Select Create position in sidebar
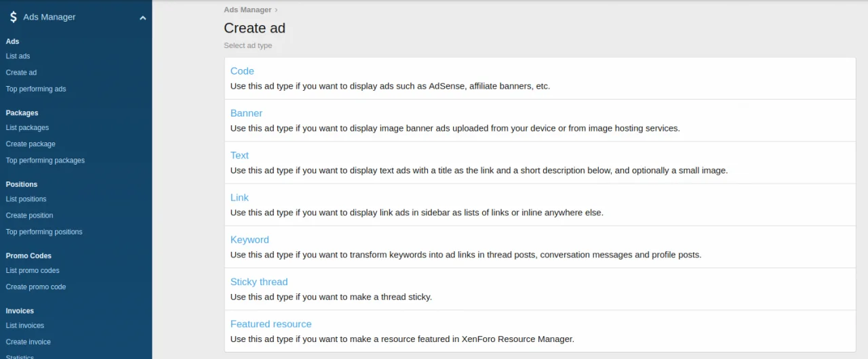 (x=29, y=215)
